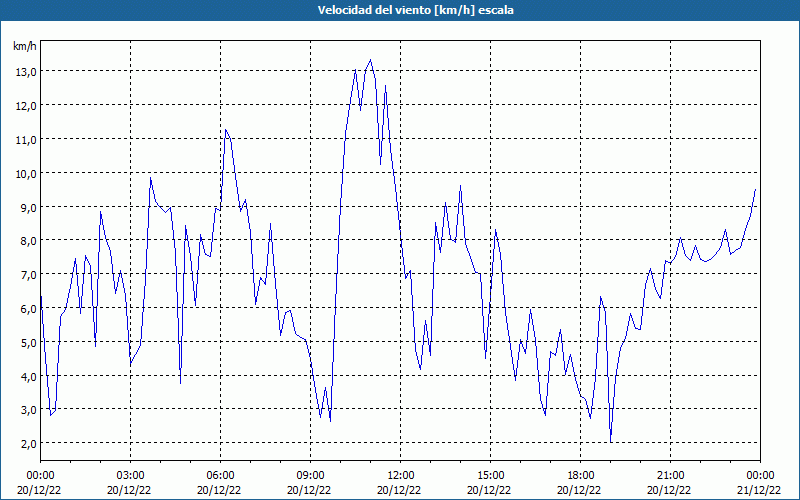Click the 12:00 time axis label

click(401, 476)
